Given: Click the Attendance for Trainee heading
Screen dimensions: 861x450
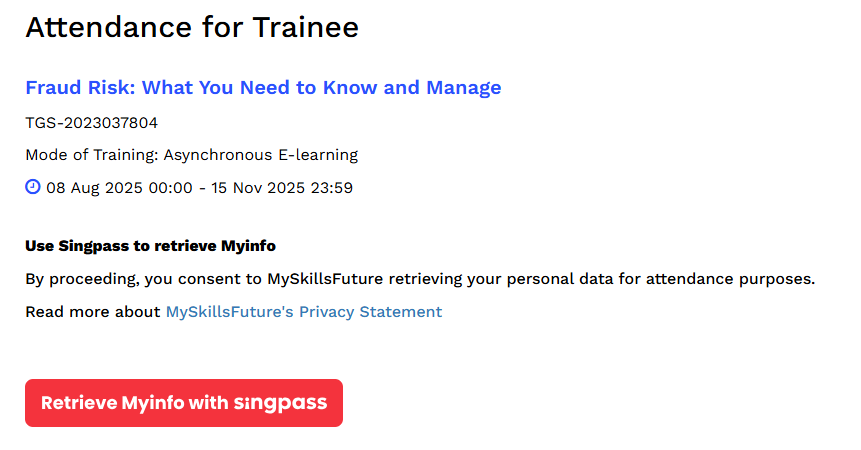Looking at the screenshot, I should coord(191,28).
